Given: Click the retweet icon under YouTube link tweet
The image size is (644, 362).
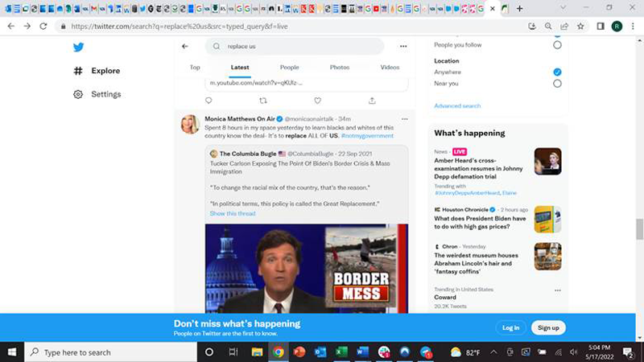Looking at the screenshot, I should click(x=263, y=101).
